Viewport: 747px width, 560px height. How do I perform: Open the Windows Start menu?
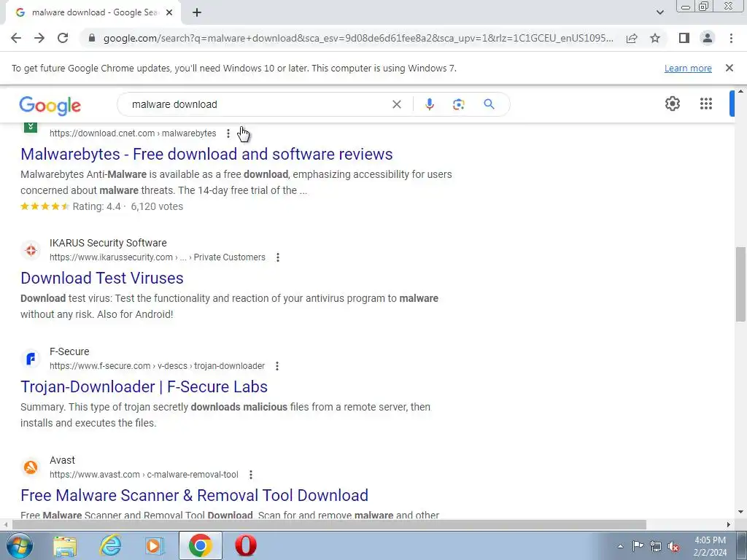[x=19, y=545]
